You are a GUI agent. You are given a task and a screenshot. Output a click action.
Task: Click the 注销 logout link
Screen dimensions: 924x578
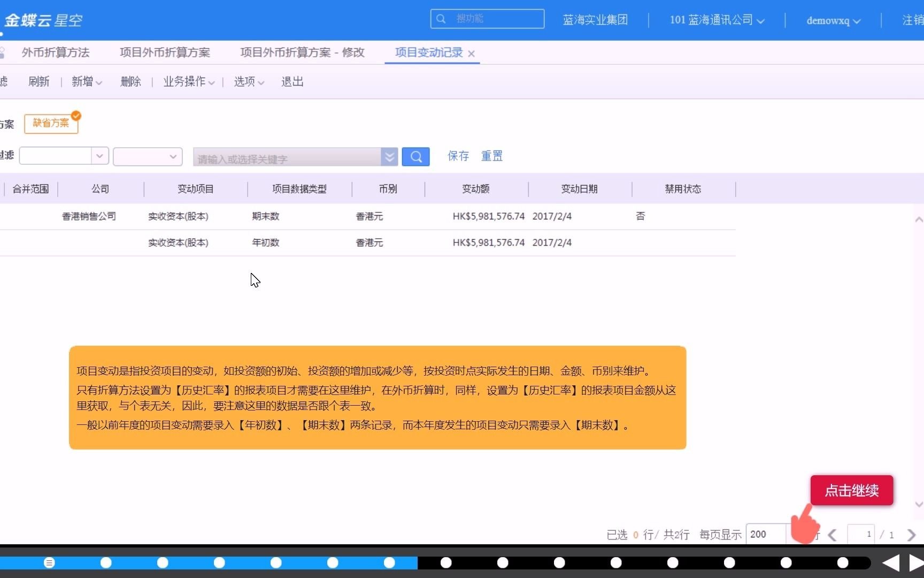click(913, 20)
